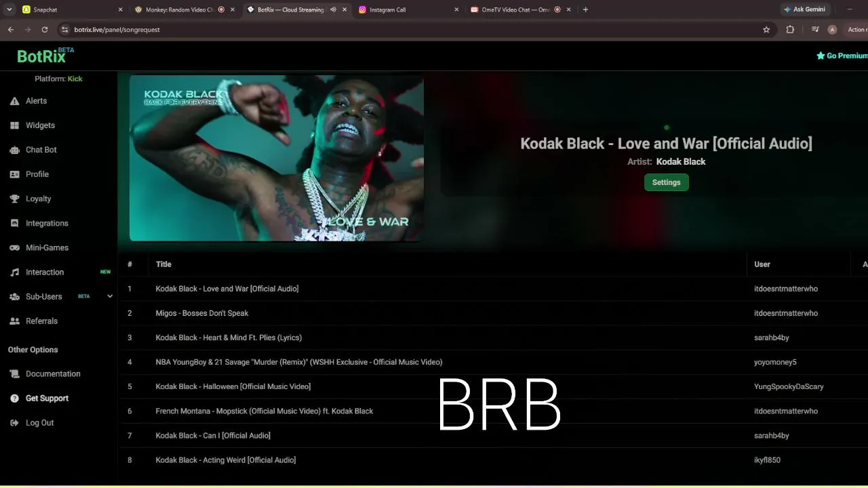Viewport: 868px width, 488px height.
Task: Open the Referrals icon in sidebar
Action: click(x=14, y=321)
